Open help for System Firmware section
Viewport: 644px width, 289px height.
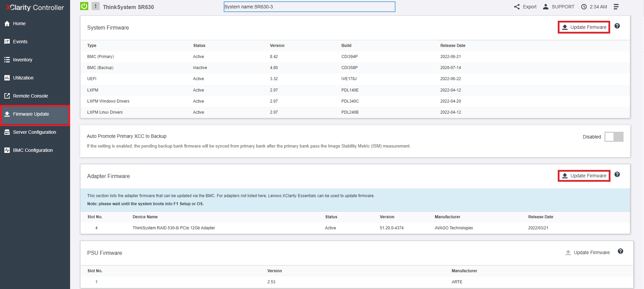pyautogui.click(x=617, y=26)
